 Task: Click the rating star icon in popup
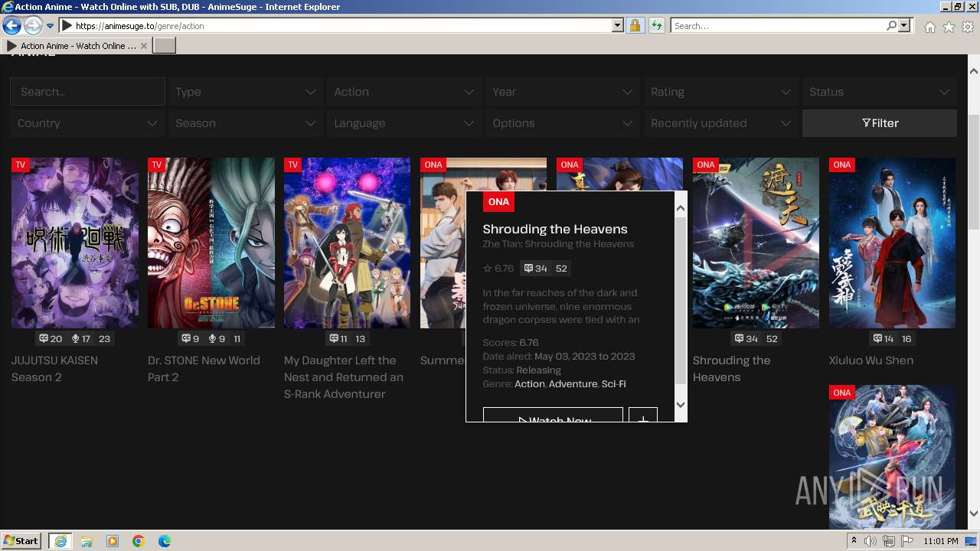coord(488,269)
